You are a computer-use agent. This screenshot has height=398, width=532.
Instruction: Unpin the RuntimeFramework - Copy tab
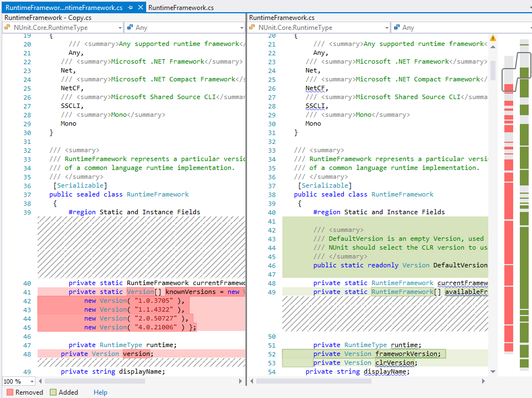click(x=130, y=7)
